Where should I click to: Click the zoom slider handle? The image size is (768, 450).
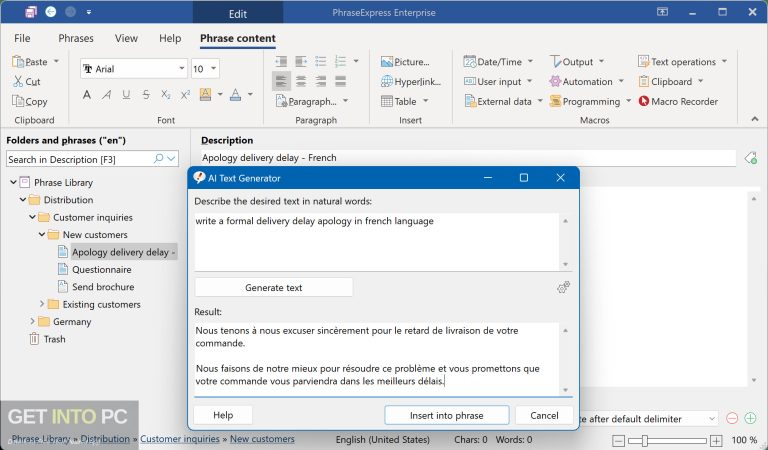click(x=645, y=440)
